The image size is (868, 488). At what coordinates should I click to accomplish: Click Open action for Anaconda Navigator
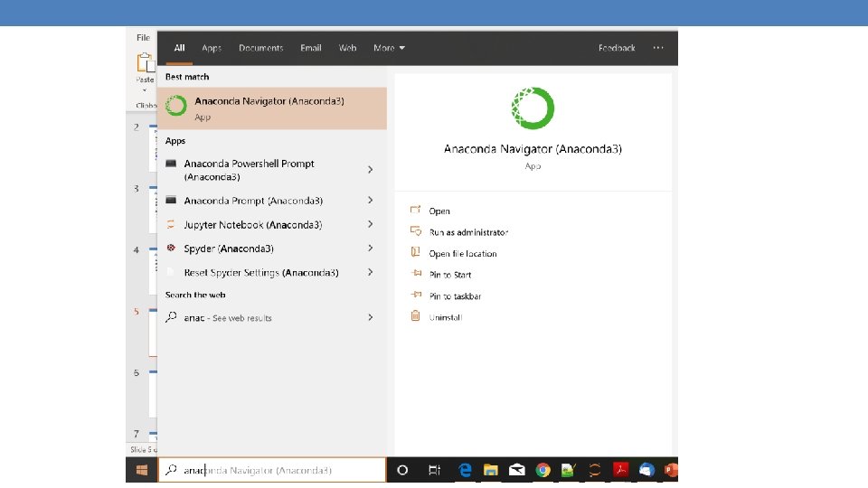tap(439, 211)
